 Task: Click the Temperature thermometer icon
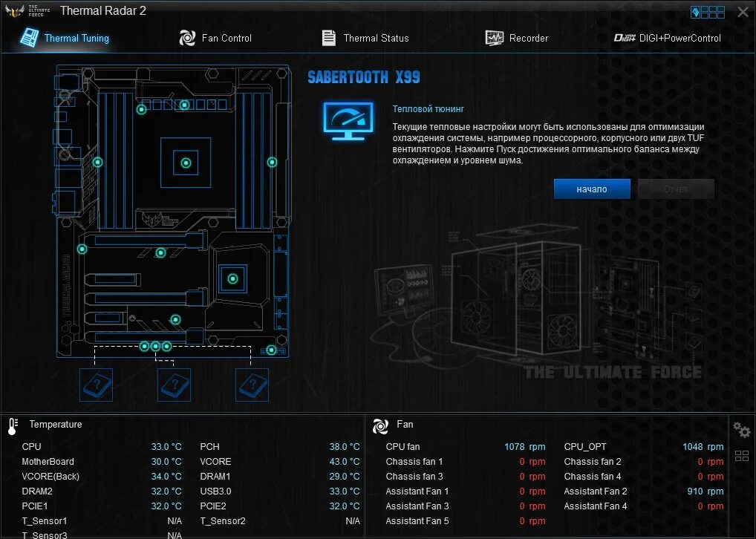point(13,426)
